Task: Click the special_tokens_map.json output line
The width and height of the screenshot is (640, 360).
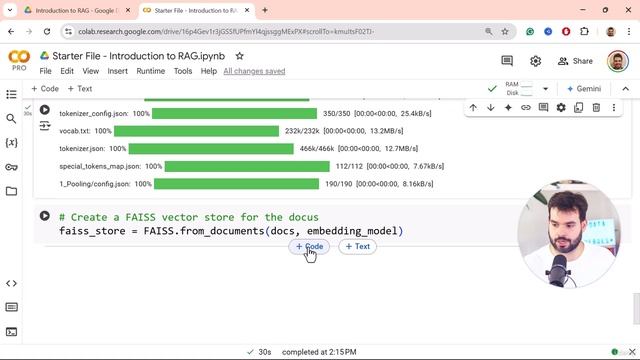Action: (251, 166)
